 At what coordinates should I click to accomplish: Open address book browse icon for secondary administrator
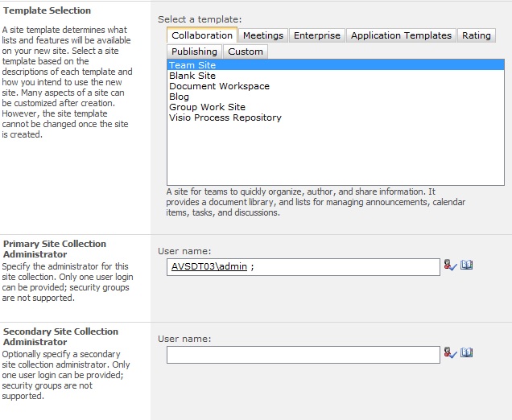(467, 352)
